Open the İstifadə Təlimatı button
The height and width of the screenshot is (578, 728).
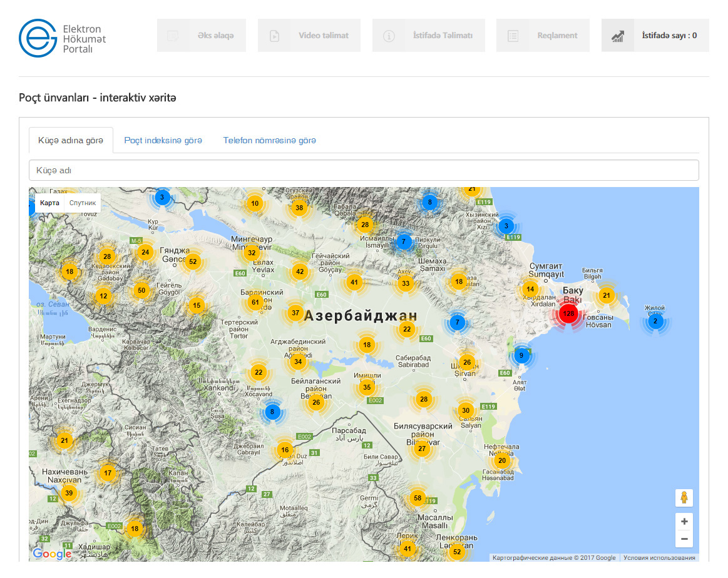(429, 35)
